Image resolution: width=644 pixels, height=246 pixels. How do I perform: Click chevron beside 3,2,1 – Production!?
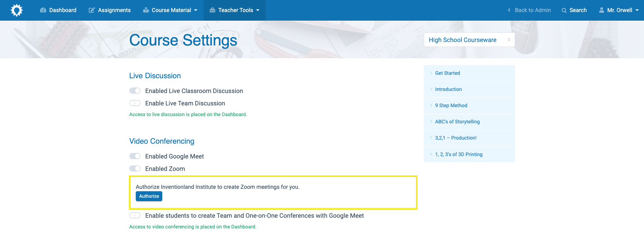tap(431, 137)
